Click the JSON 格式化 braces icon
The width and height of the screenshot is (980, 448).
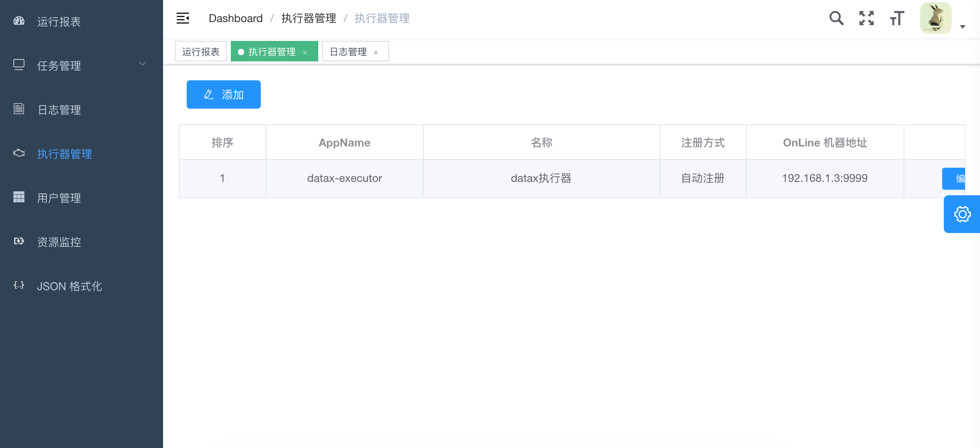19,285
